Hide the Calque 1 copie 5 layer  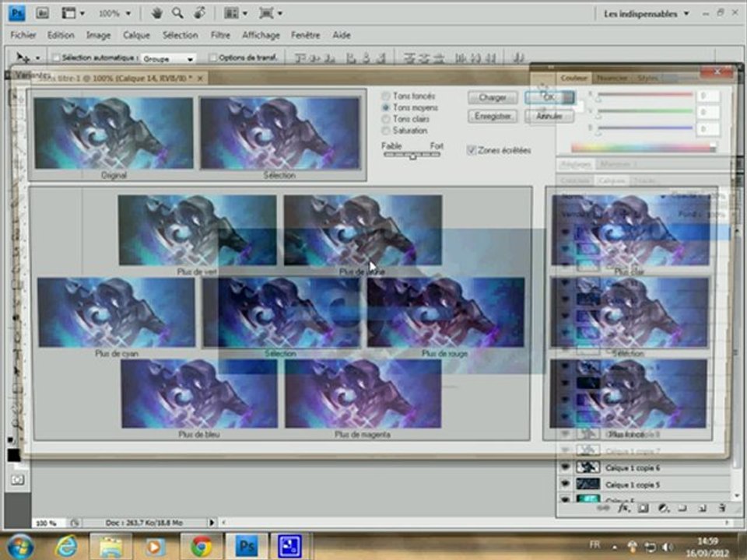pyautogui.click(x=566, y=485)
